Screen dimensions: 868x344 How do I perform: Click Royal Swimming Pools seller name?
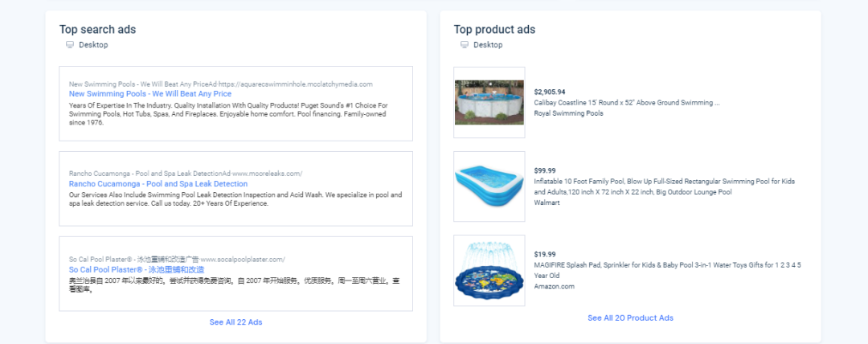point(568,113)
